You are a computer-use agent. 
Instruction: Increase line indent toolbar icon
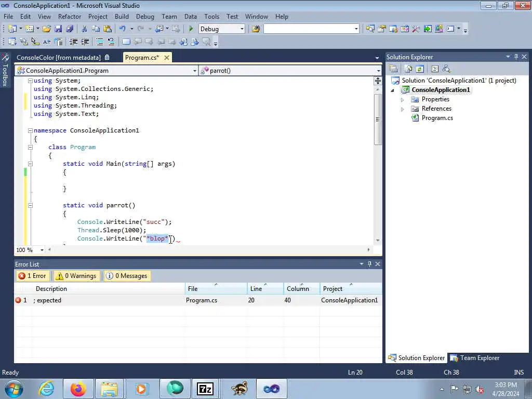pos(85,42)
